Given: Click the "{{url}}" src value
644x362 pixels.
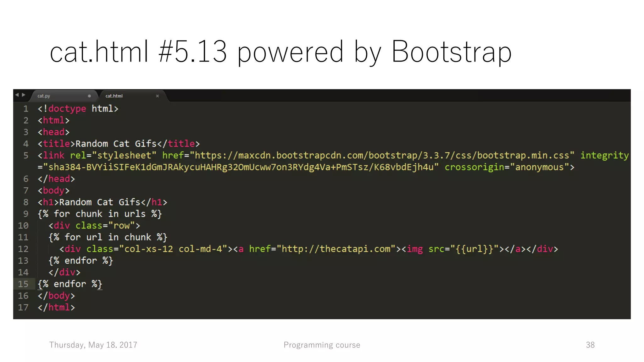Looking at the screenshot, I should click(474, 249).
